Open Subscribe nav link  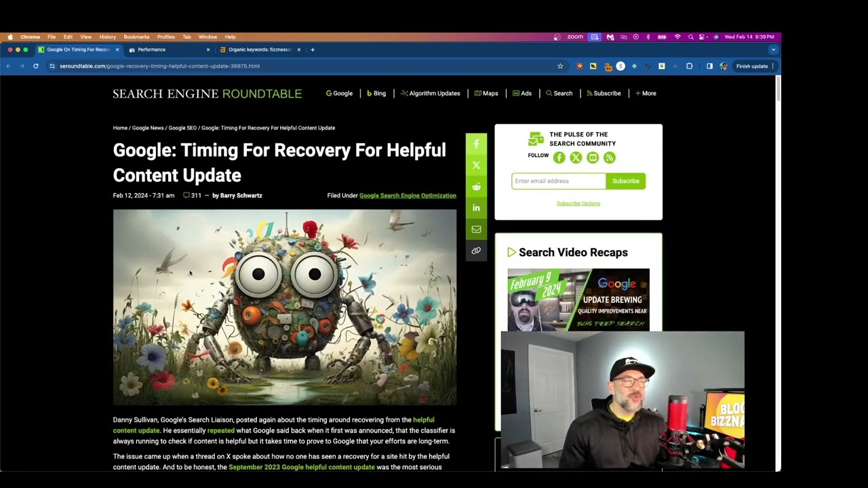click(604, 93)
